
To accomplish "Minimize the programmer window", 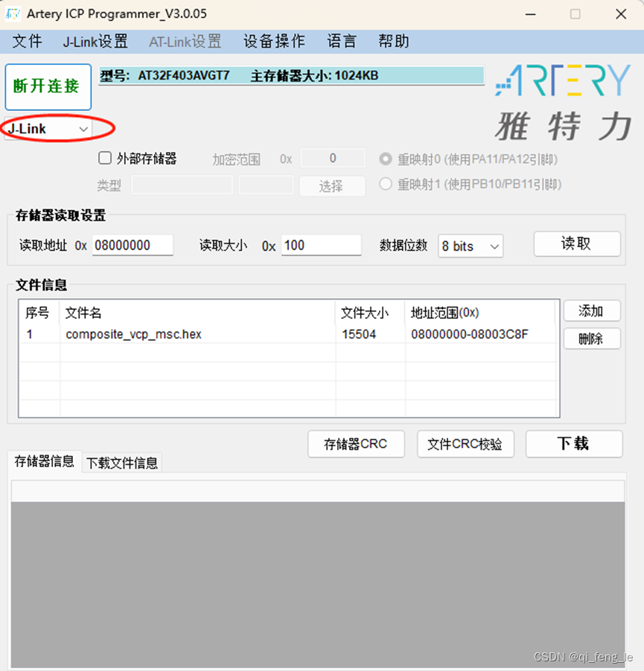I will pyautogui.click(x=531, y=14).
